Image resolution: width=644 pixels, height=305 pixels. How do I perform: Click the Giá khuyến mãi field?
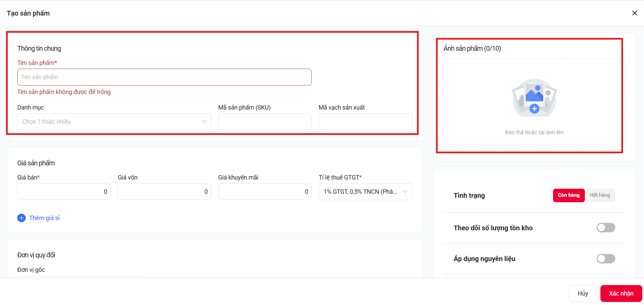(265, 192)
